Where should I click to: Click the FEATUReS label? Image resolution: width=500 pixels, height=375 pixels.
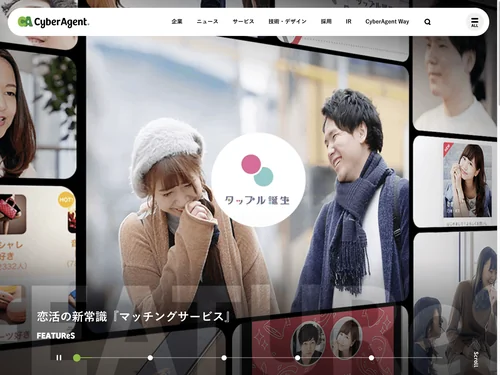tap(56, 336)
